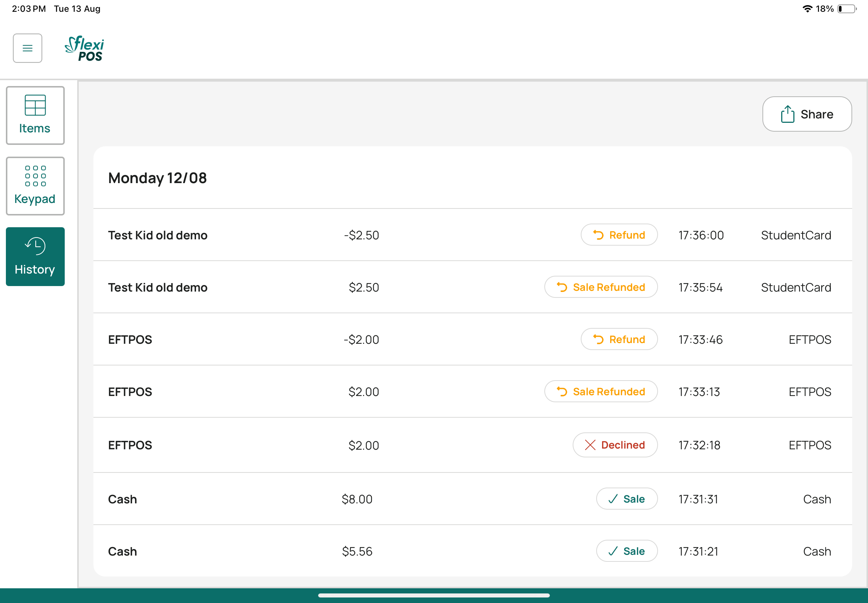Open the Items tab
This screenshot has height=603, width=868.
click(x=35, y=115)
